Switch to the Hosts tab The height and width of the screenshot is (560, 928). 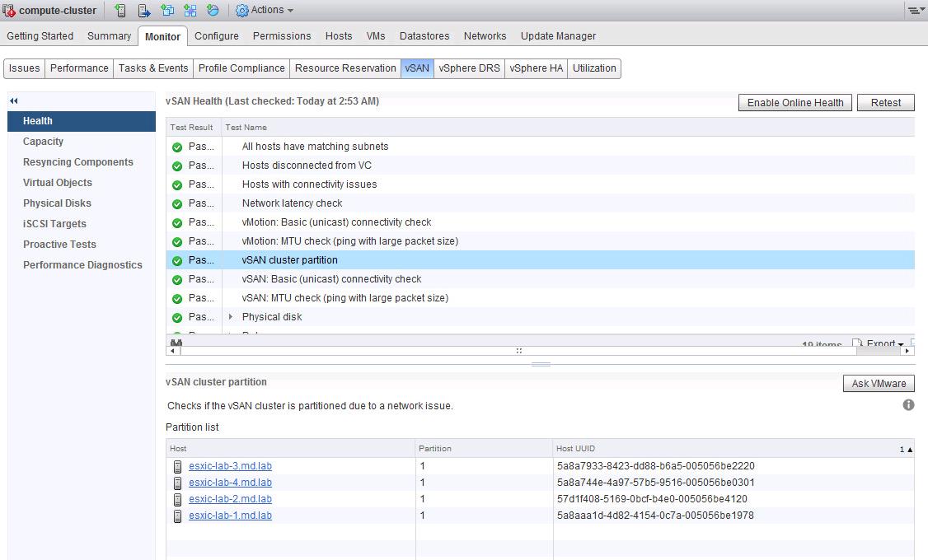pos(339,36)
